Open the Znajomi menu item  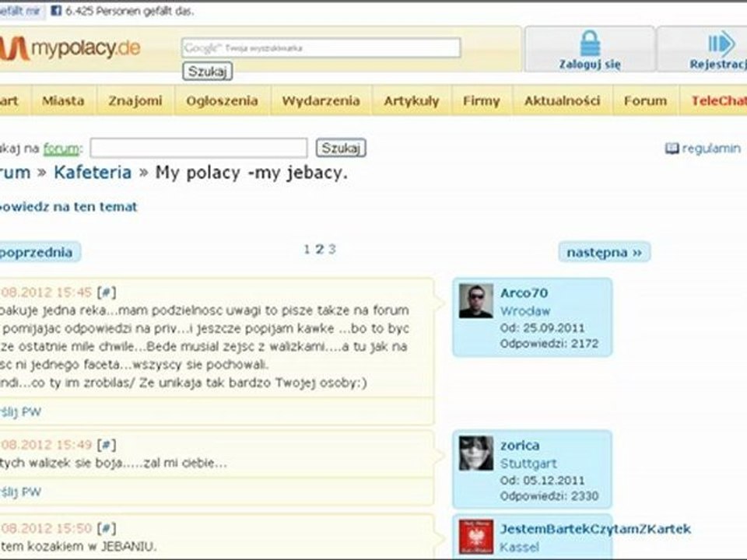(135, 101)
